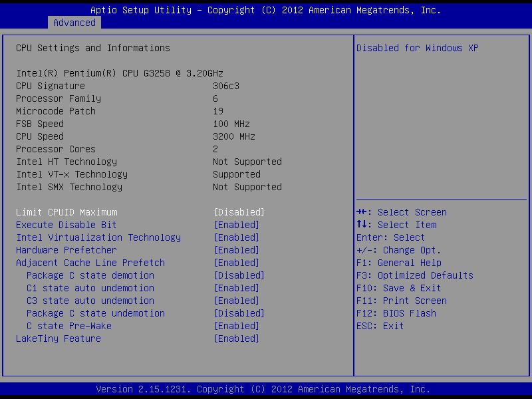This screenshot has width=532, height=399.
Task: Click the Processor Family label
Action: 59,98
